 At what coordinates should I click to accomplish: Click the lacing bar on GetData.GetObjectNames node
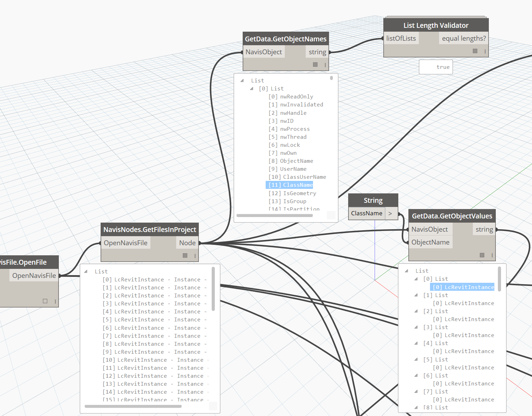(x=325, y=65)
